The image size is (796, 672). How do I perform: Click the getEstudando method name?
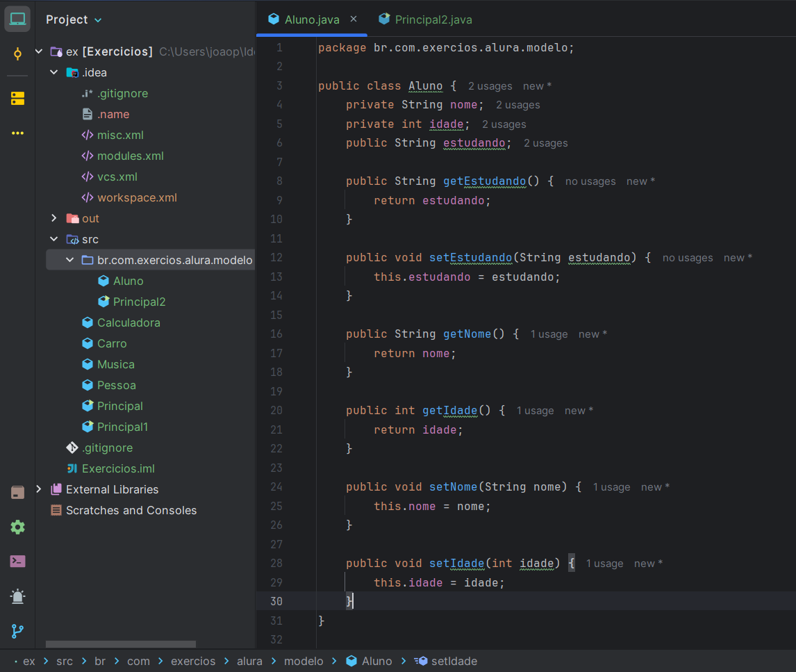(484, 181)
